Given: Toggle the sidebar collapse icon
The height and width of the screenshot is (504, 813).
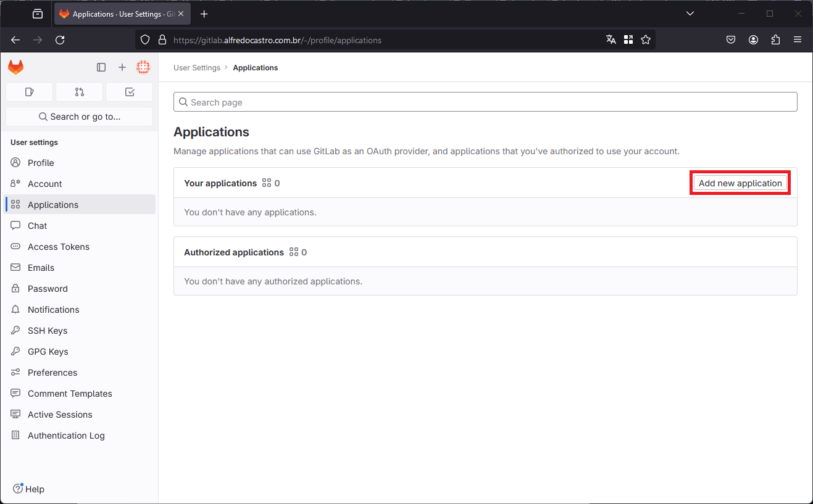Looking at the screenshot, I should 101,67.
